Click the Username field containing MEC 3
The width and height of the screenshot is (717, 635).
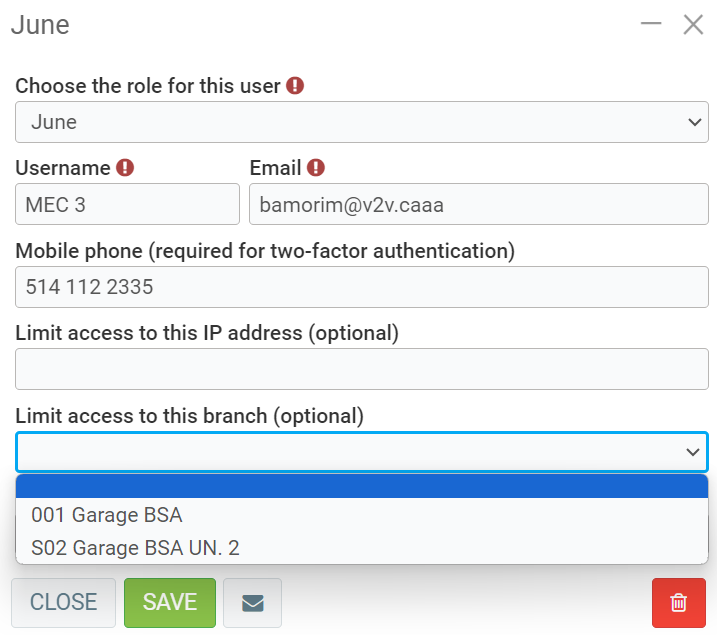127,204
